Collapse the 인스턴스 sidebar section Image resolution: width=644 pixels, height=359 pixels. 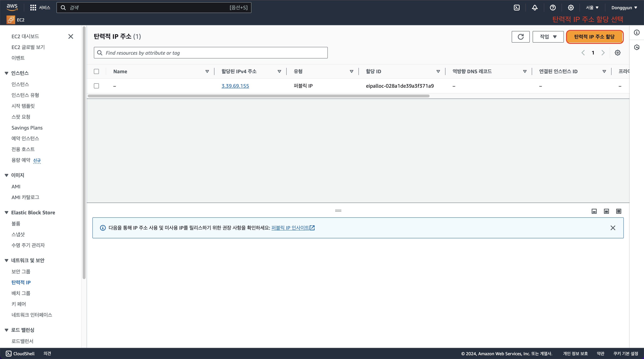pos(6,73)
